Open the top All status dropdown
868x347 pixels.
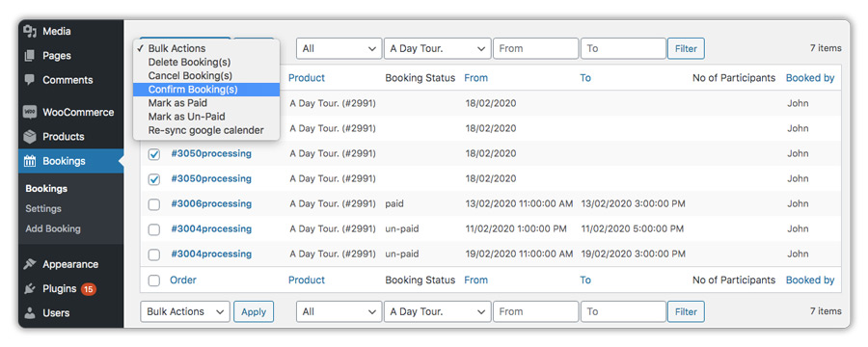339,49
